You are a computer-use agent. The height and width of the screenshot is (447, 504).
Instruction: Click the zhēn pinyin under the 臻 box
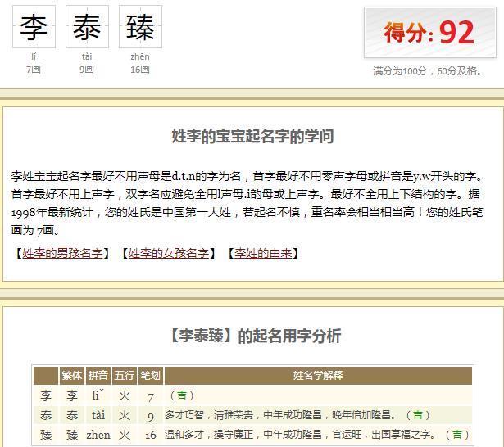tap(140, 56)
